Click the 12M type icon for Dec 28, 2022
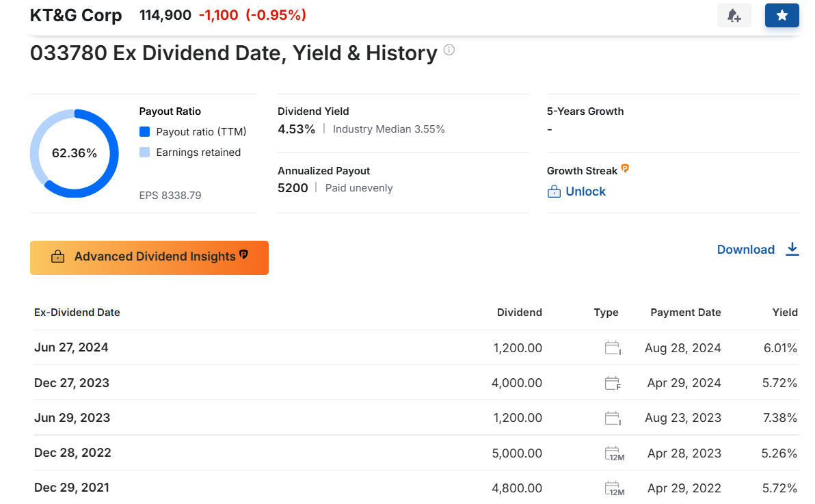The image size is (815, 504). 615,453
